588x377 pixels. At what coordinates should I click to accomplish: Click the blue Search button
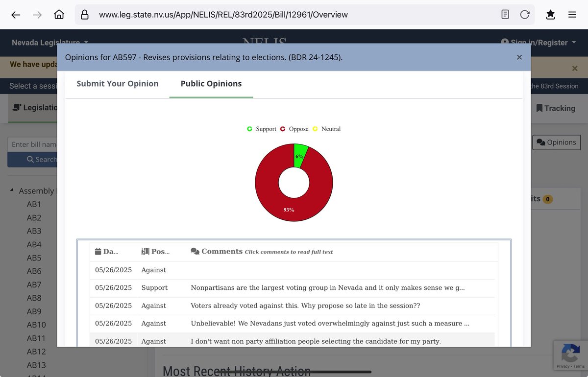32,160
